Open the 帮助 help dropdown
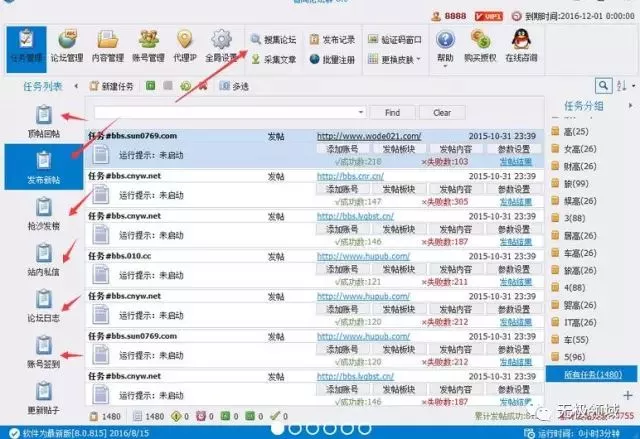The image size is (640, 439). click(445, 48)
